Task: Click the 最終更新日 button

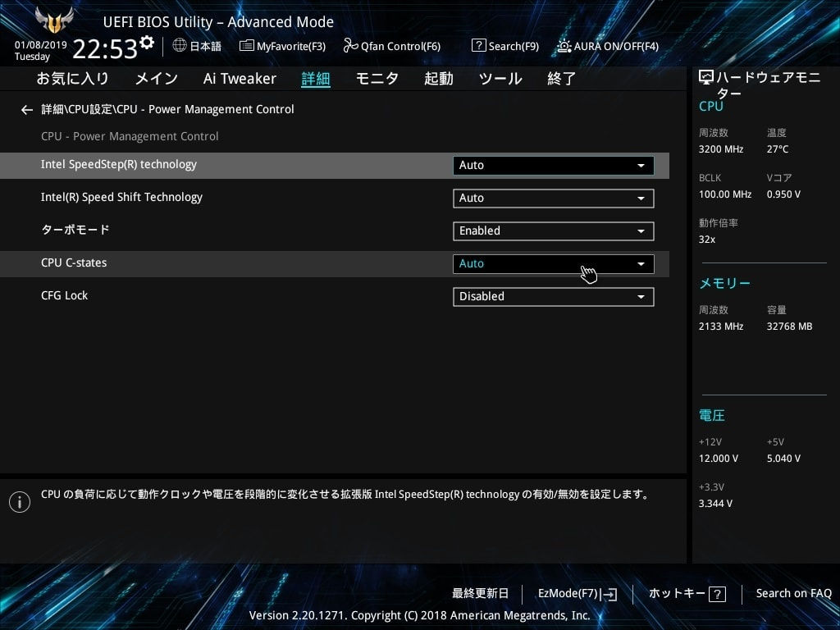Action: (x=481, y=594)
